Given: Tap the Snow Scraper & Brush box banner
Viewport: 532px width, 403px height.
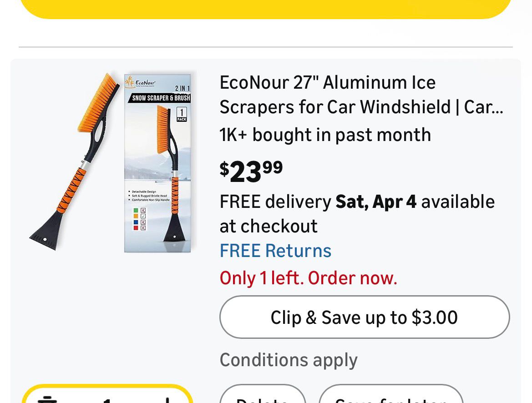Looking at the screenshot, I should pos(161,98).
